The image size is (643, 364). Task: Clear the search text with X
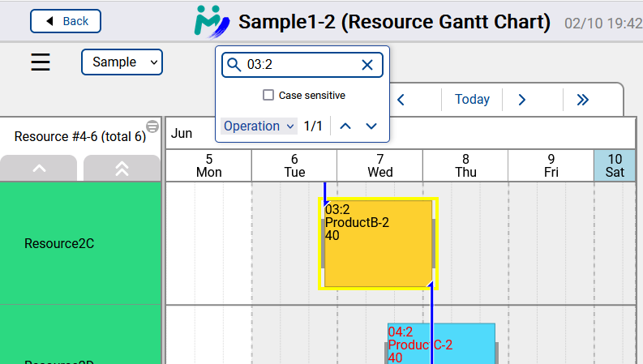click(367, 65)
